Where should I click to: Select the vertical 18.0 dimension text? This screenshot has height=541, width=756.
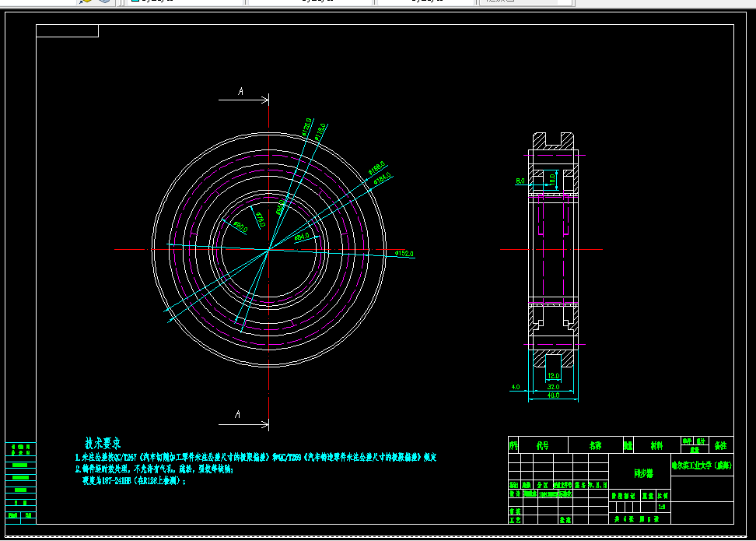pyautogui.click(x=552, y=180)
